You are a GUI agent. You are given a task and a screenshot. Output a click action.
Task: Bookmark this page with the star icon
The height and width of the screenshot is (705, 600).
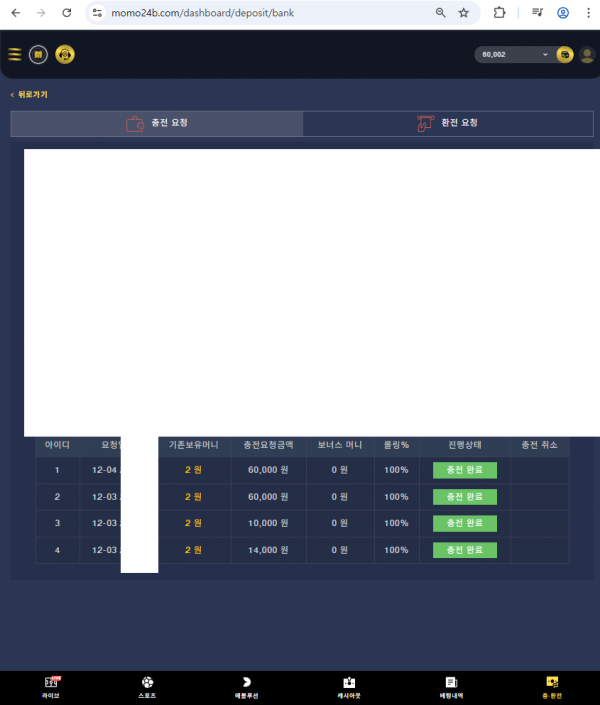(464, 13)
